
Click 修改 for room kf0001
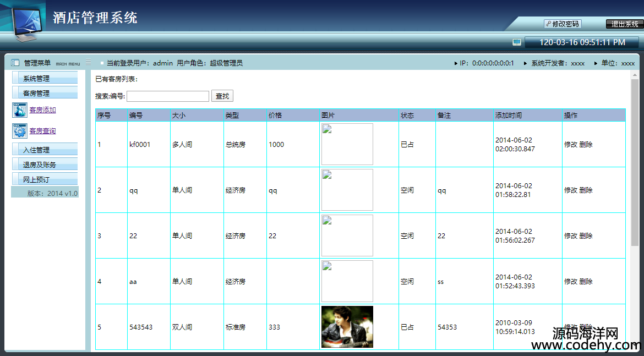pyautogui.click(x=570, y=145)
